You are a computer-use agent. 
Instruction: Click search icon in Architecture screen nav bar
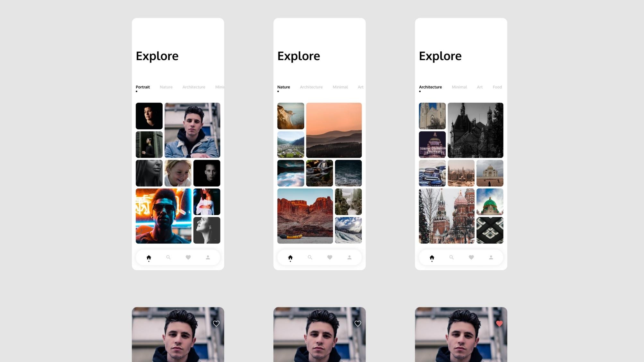[x=451, y=257]
